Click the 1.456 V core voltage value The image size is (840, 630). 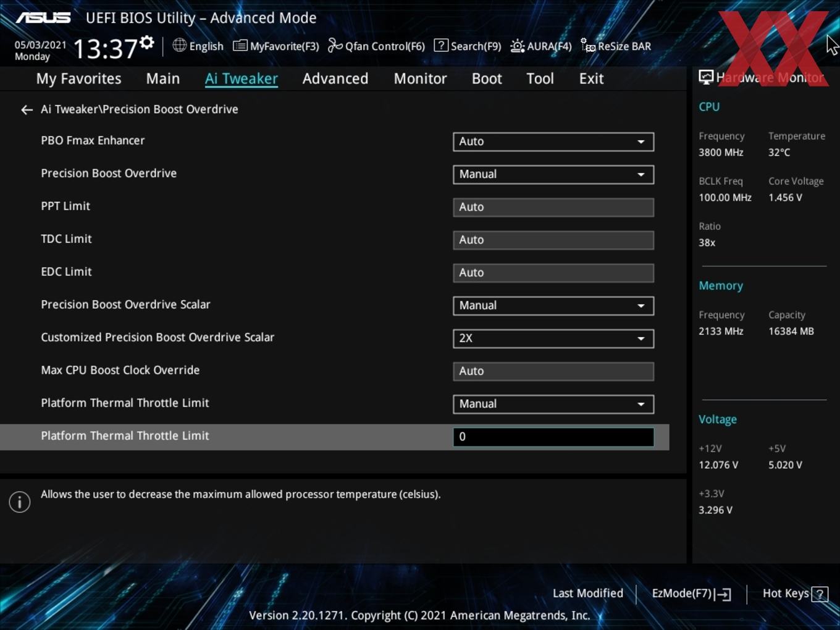[x=785, y=198]
